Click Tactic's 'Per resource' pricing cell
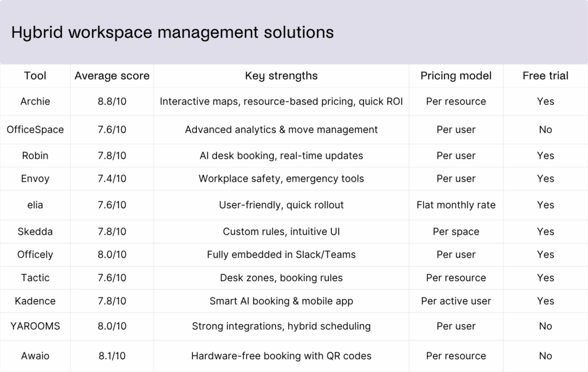 (x=455, y=278)
